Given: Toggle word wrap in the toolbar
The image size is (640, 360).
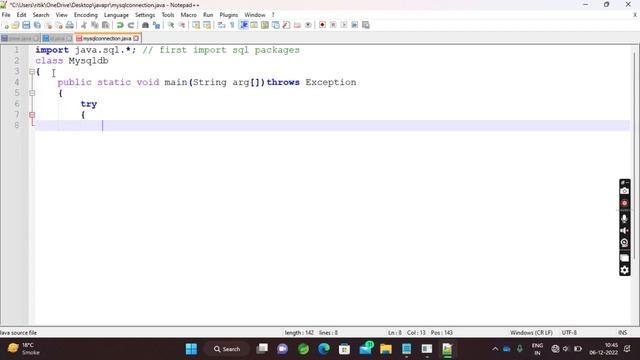Looking at the screenshot, I should [x=221, y=25].
